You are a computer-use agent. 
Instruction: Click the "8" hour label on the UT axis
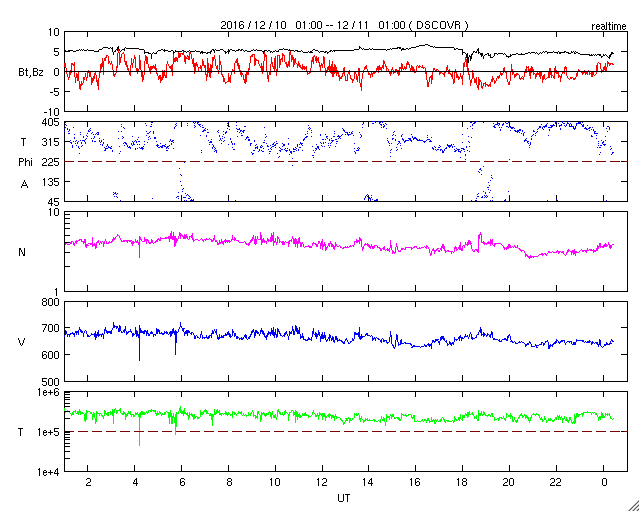pyautogui.click(x=229, y=483)
